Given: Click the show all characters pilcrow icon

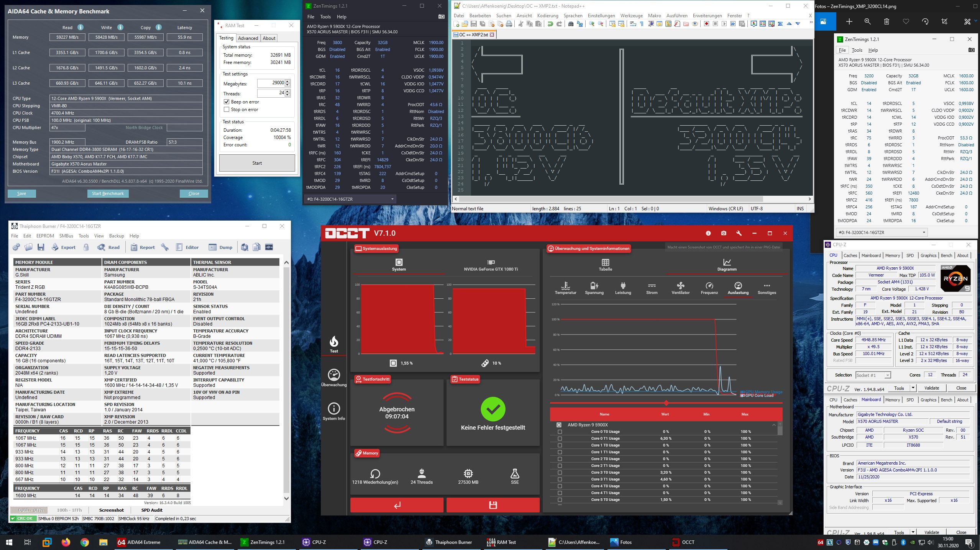Looking at the screenshot, I should point(642,24).
